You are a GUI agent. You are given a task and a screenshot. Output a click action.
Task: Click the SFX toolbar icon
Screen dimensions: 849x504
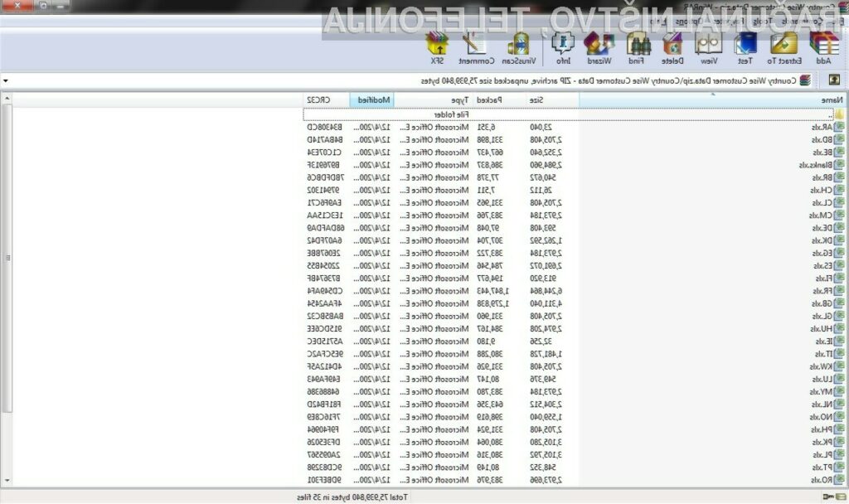437,44
